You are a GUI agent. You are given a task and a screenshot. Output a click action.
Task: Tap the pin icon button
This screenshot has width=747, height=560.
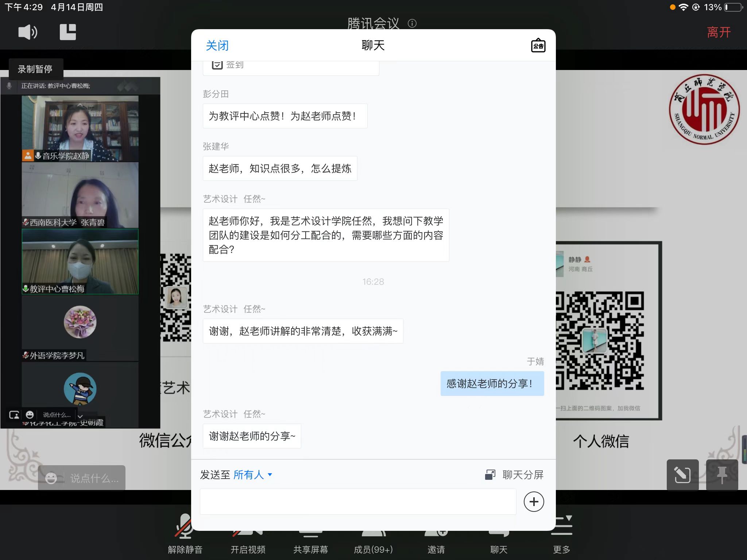[722, 475]
